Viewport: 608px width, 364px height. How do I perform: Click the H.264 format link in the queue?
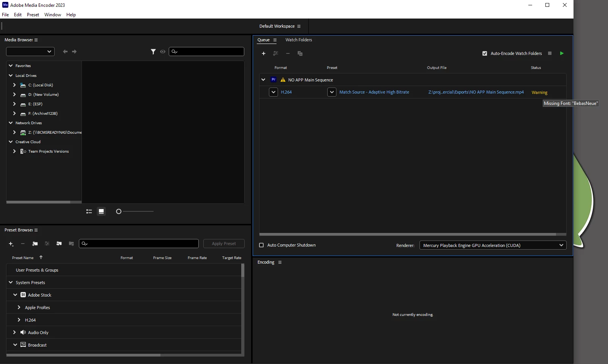tap(286, 92)
